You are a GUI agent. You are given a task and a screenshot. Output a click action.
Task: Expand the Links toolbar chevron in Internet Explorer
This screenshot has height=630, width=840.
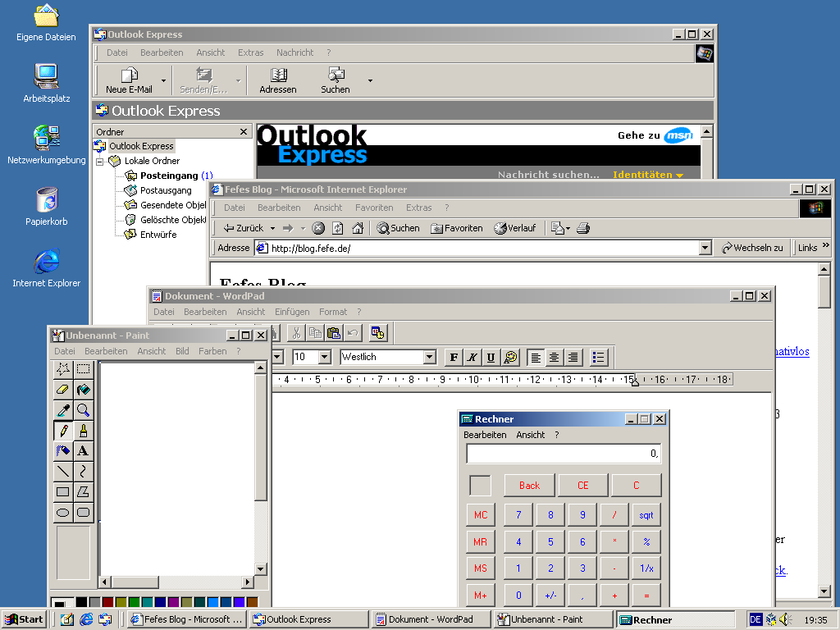(x=825, y=245)
